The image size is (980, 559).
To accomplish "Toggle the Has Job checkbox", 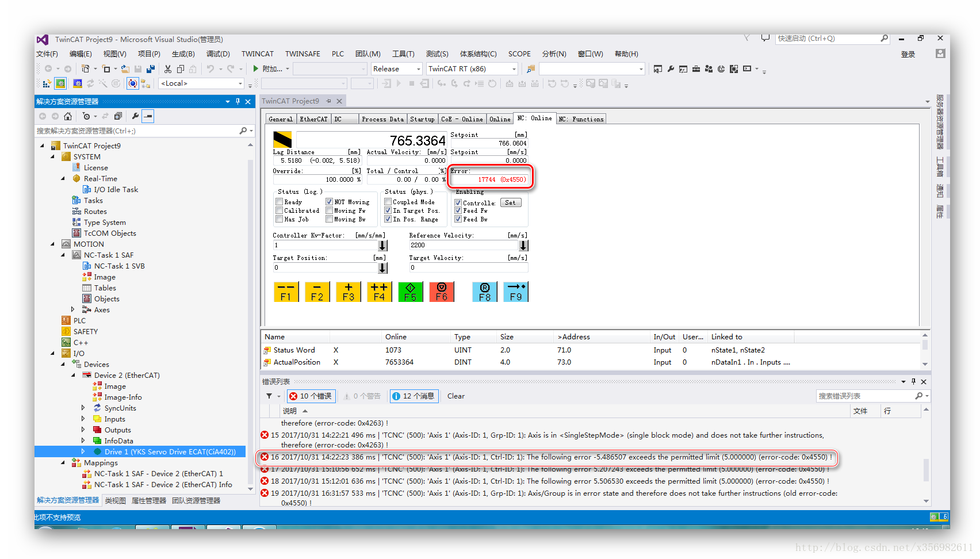I will pyautogui.click(x=279, y=219).
